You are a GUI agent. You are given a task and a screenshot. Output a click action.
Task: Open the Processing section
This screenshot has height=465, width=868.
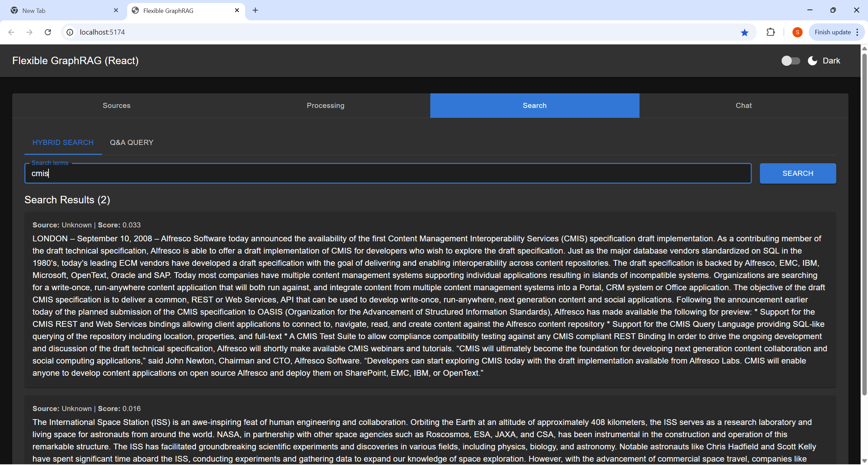(325, 105)
